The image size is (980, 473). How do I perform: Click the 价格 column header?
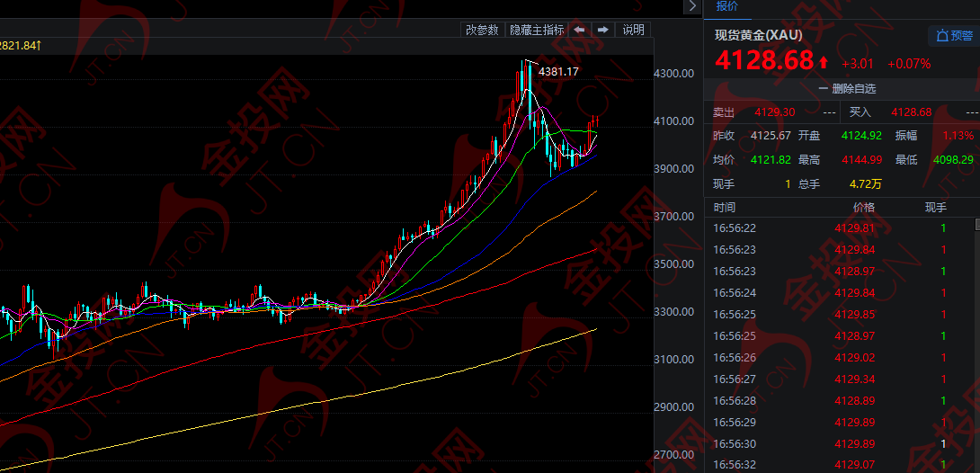(x=864, y=208)
